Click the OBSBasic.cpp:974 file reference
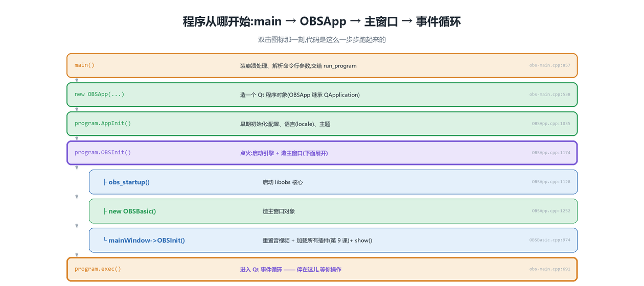Image resolution: width=644 pixels, height=286 pixels. coord(550,240)
